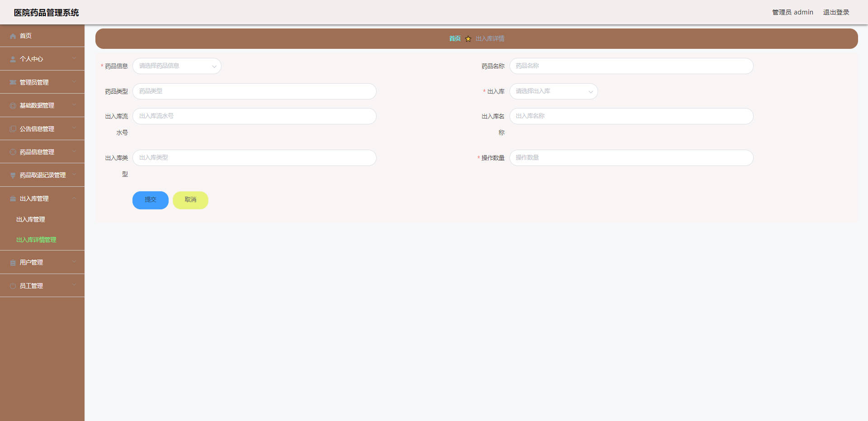Open the 出入库 select dropdown
Screen dimensions: 868x421
(553, 91)
